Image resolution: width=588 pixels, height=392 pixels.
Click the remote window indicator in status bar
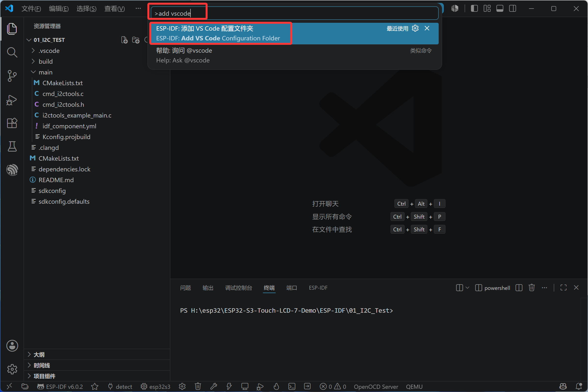pyautogui.click(x=9, y=387)
